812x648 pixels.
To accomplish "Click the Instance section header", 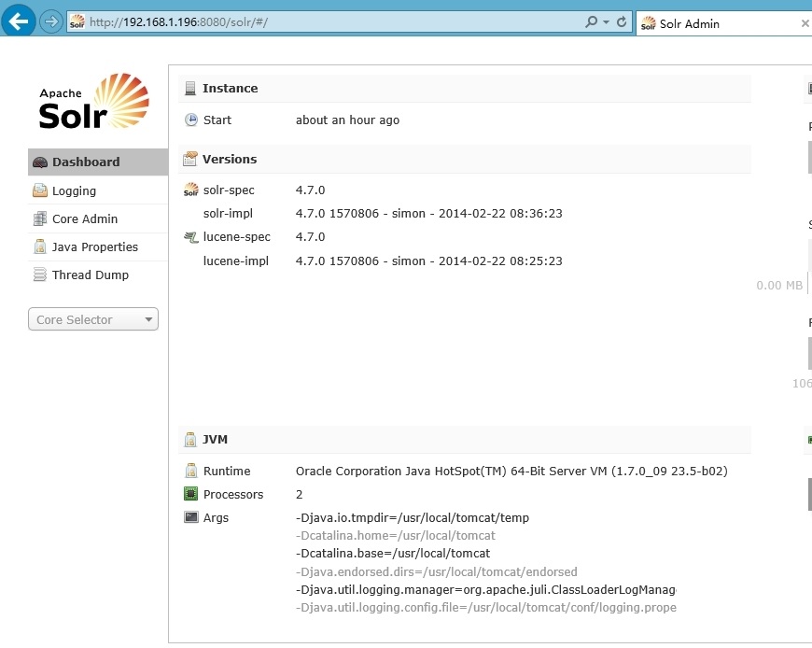I will pyautogui.click(x=230, y=88).
